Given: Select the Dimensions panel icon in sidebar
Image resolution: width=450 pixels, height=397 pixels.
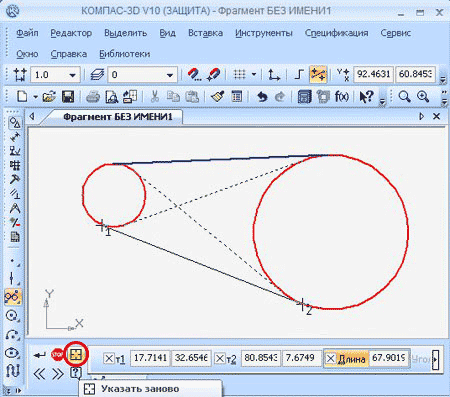Looking at the screenshot, I should point(15,137).
